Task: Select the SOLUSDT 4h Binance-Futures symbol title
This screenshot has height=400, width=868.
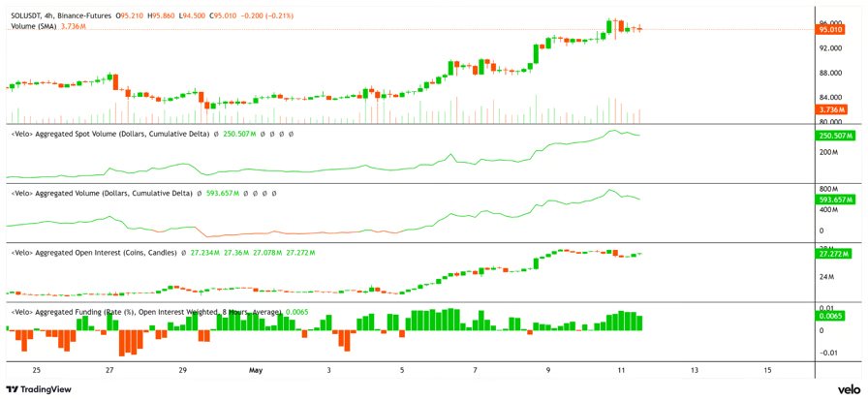Action: click(61, 17)
